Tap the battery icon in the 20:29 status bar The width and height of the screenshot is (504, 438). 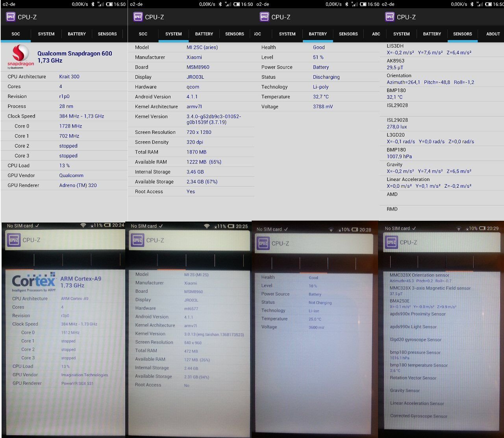[x=482, y=228]
